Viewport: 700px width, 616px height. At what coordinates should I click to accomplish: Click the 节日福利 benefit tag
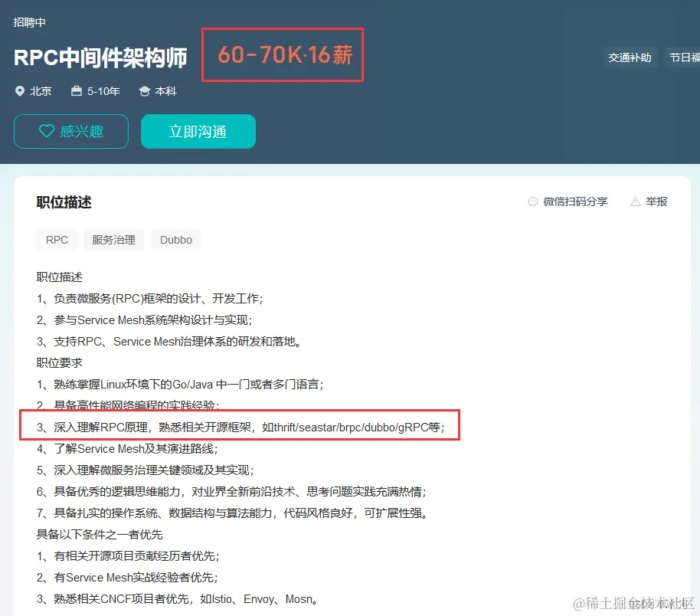(x=685, y=57)
